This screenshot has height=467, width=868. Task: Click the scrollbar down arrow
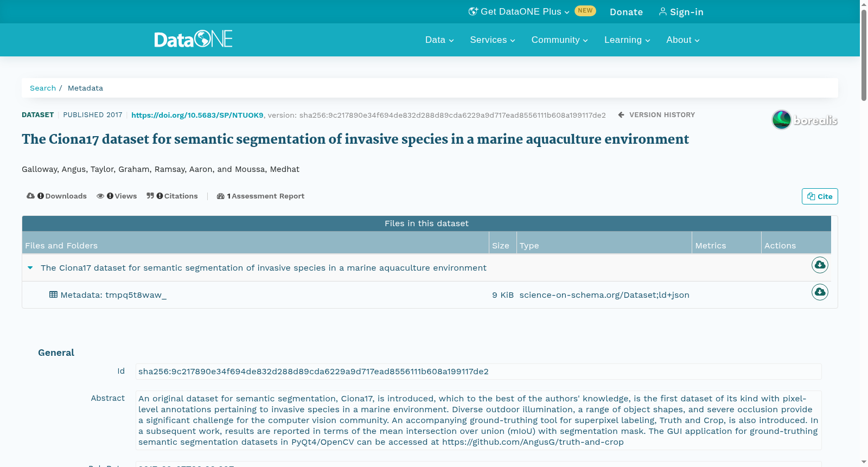click(864, 462)
